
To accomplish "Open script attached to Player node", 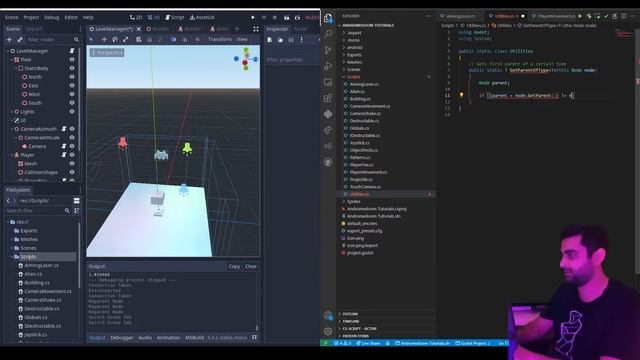I will pyautogui.click(x=64, y=155).
